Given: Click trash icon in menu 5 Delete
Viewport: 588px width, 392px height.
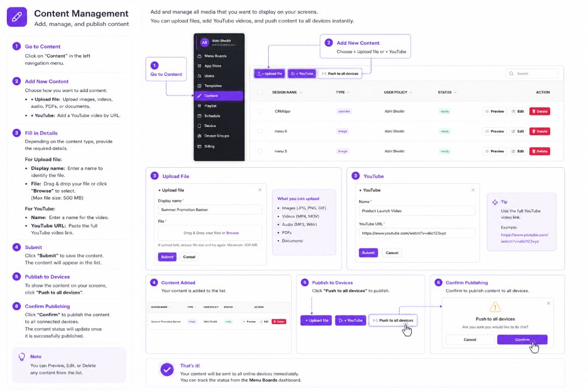Looking at the screenshot, I should pyautogui.click(x=533, y=151).
